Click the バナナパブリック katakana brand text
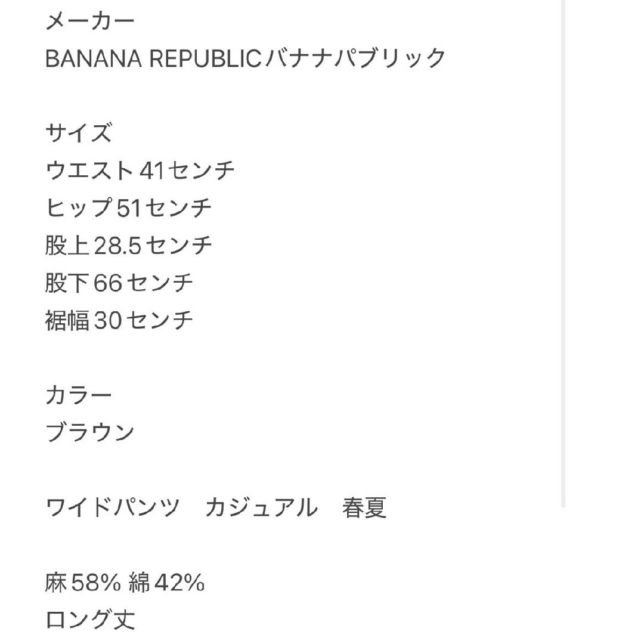644x644 pixels. click(355, 58)
